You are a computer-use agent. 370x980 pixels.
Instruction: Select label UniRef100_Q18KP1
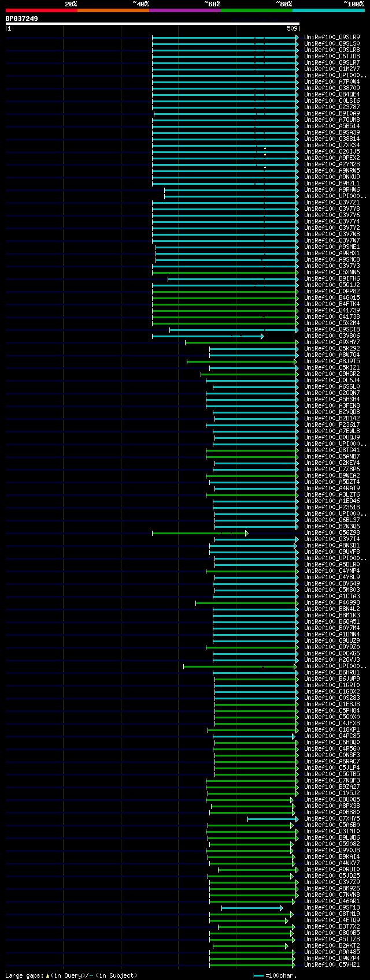point(332,730)
